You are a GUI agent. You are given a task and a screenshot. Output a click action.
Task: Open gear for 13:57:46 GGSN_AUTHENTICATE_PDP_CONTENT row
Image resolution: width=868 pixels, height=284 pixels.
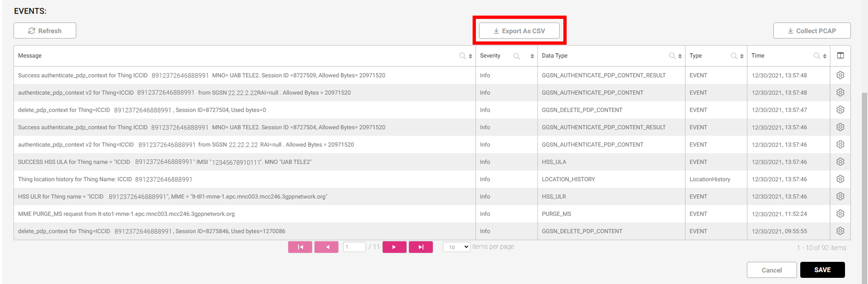coord(840,144)
